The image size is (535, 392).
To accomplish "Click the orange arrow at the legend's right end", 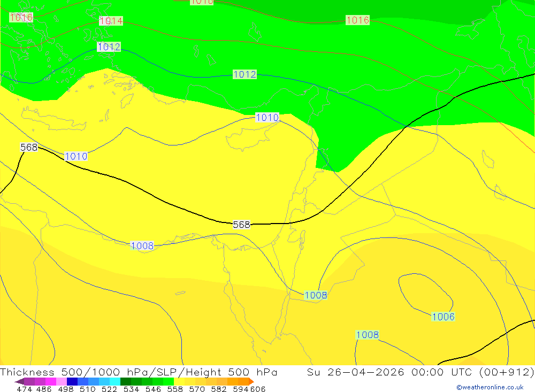I will tap(251, 381).
